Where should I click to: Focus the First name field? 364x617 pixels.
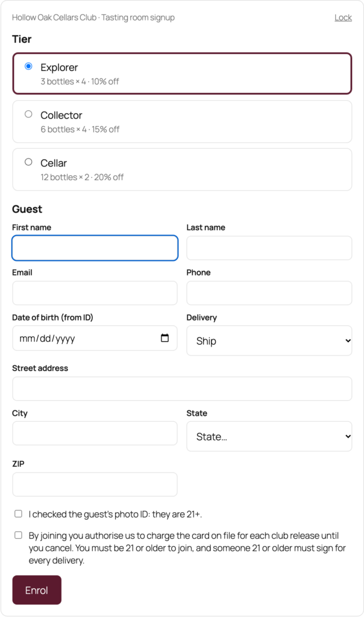point(95,248)
